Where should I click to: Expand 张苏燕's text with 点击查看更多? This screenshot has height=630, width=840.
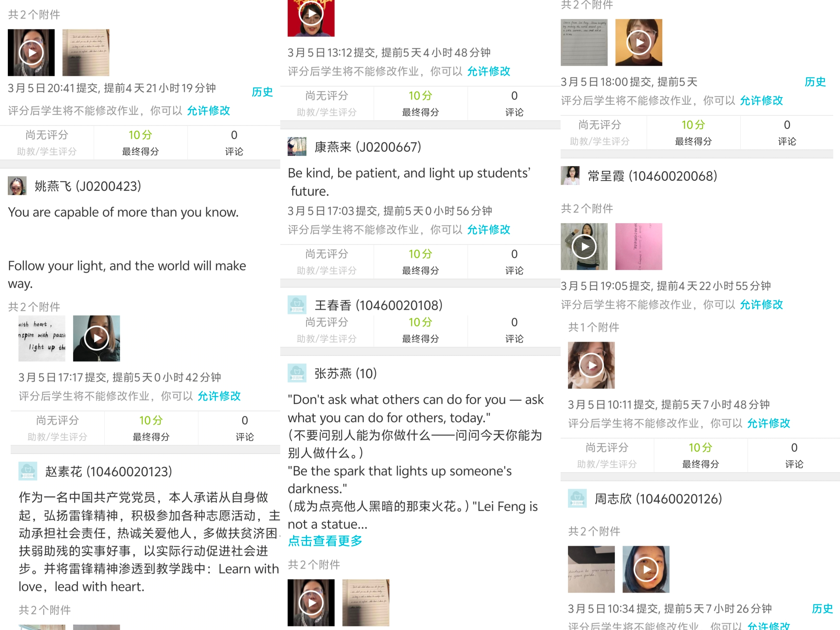(x=325, y=541)
